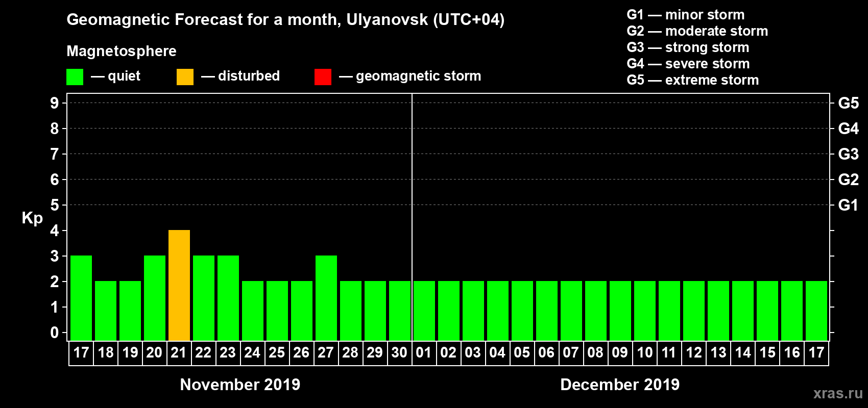Select the December date label 05
The height and width of the screenshot is (408, 868).
(x=522, y=352)
